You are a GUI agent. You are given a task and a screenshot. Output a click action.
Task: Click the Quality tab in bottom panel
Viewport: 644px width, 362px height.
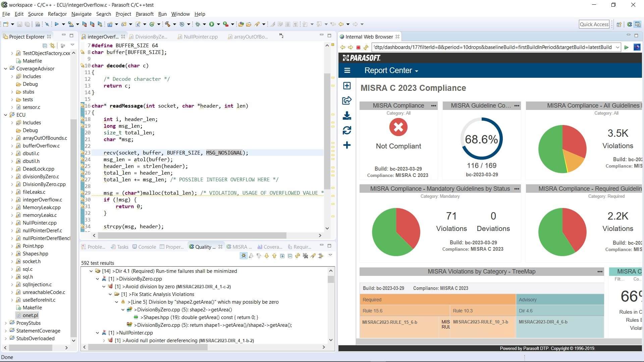[204, 247]
